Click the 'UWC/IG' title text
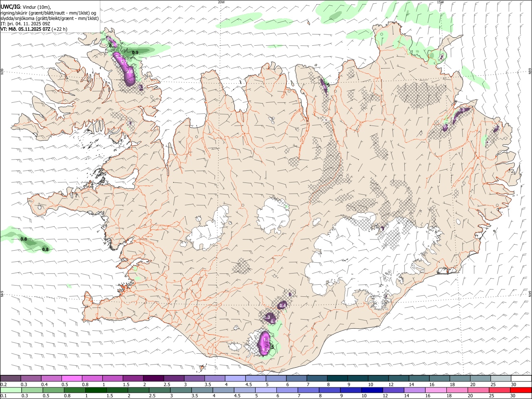 coord(10,7)
